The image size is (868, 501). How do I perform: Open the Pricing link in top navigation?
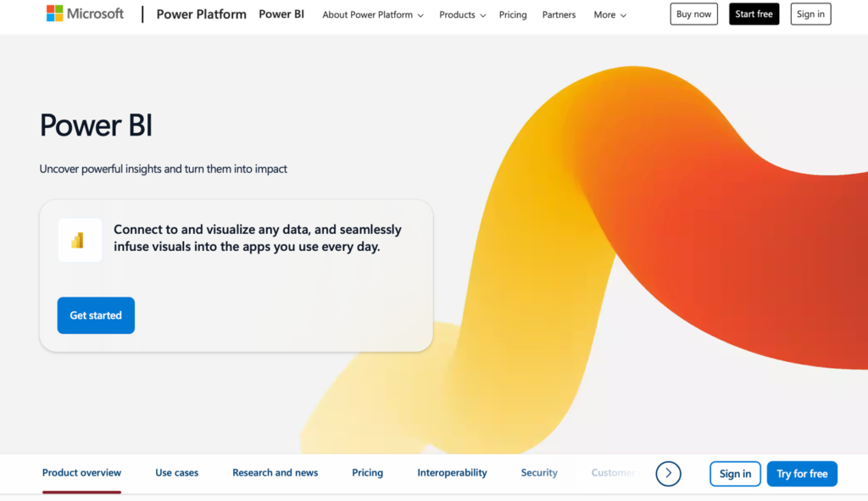(x=513, y=14)
